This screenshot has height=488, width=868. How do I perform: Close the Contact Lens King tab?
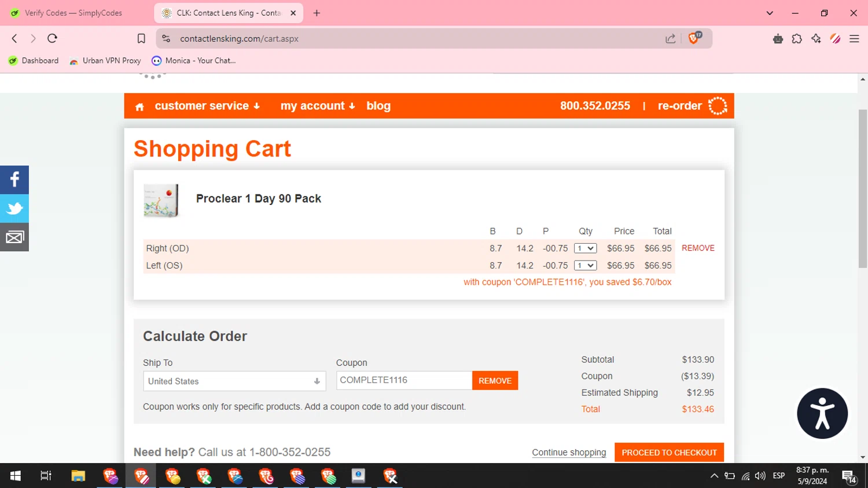tap(293, 13)
